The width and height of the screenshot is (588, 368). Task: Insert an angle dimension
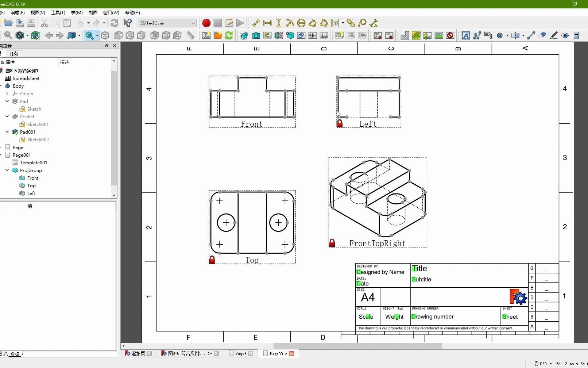click(313, 23)
